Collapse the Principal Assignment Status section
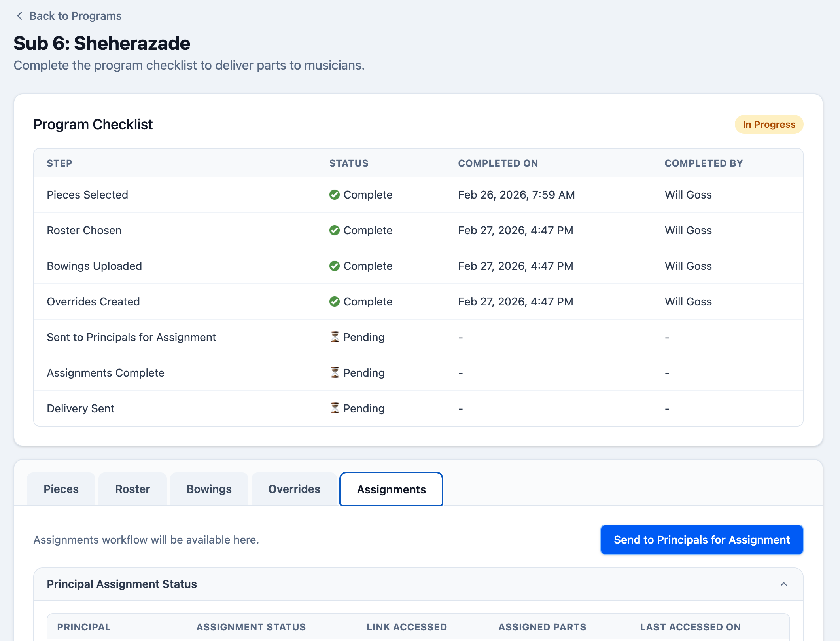 (784, 584)
